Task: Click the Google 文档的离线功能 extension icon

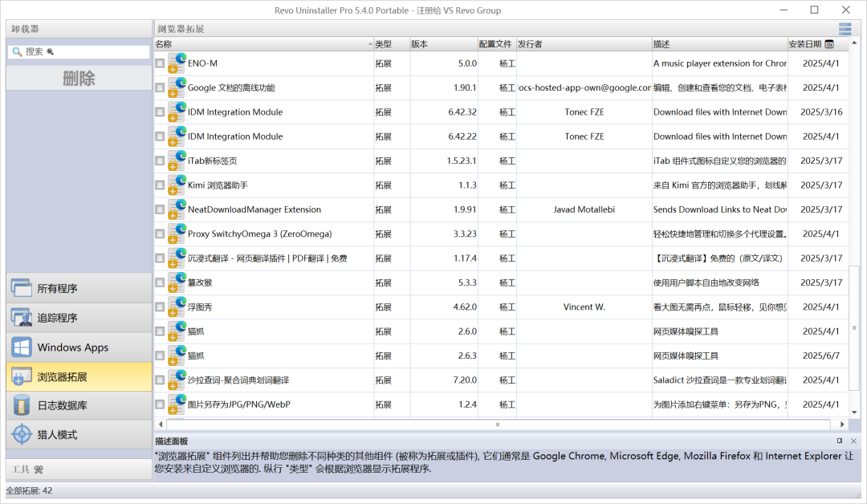Action: (177, 87)
